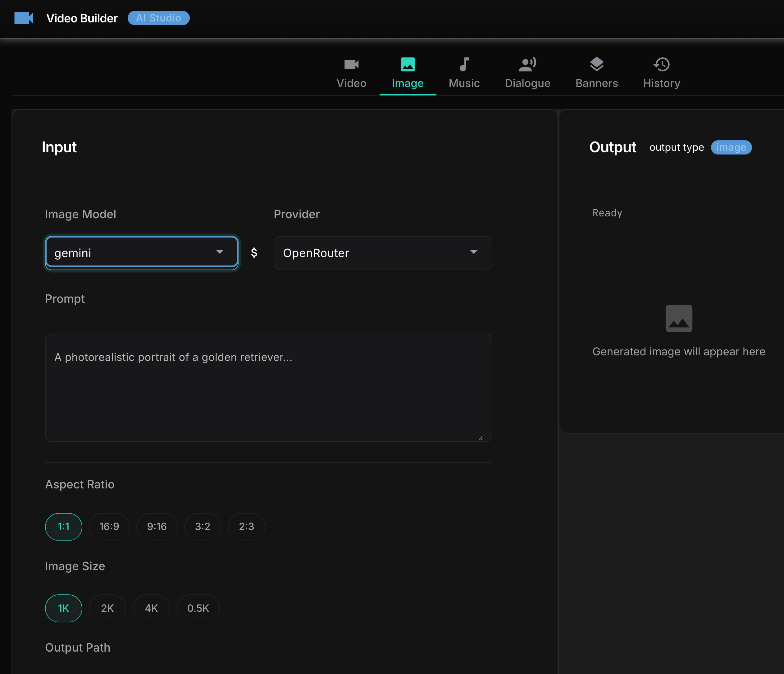784x674 pixels.
Task: Click the History clock icon
Action: click(x=661, y=64)
